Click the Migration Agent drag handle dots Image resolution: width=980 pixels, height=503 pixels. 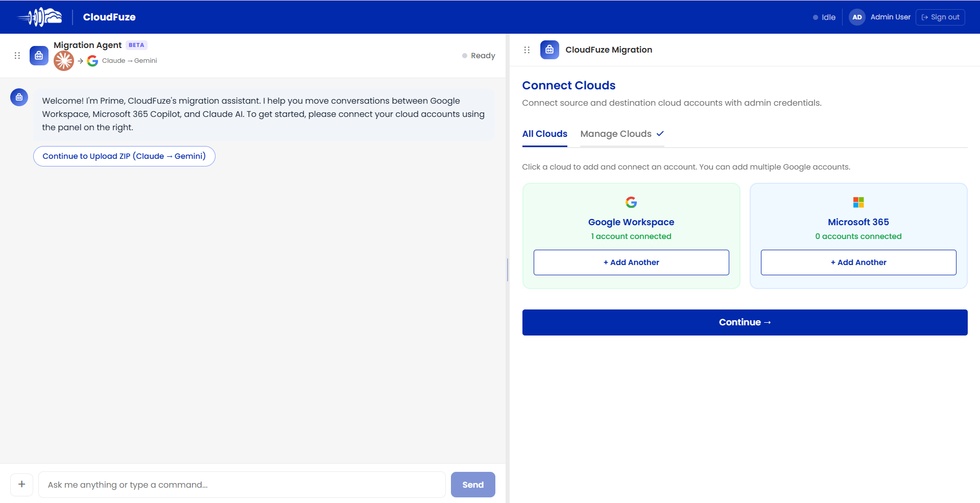[x=17, y=56]
